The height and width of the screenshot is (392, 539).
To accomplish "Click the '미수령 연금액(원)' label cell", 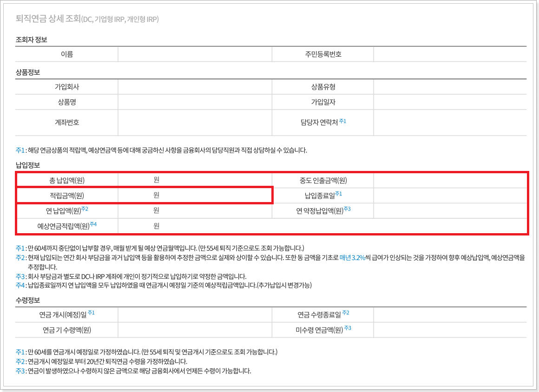I will tap(323, 330).
